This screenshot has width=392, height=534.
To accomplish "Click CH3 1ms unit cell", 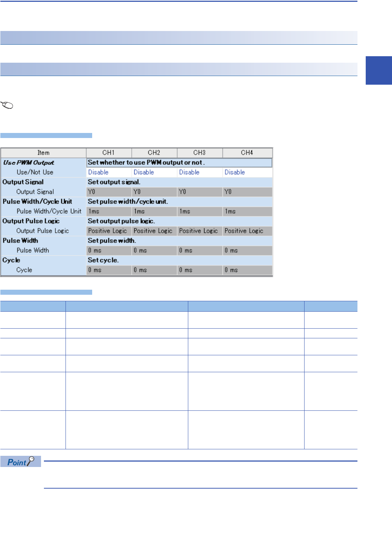I will (199, 211).
